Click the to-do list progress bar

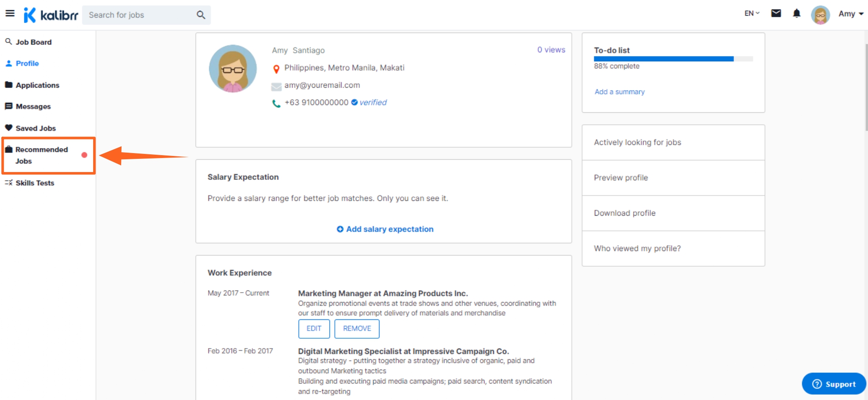coord(673,59)
